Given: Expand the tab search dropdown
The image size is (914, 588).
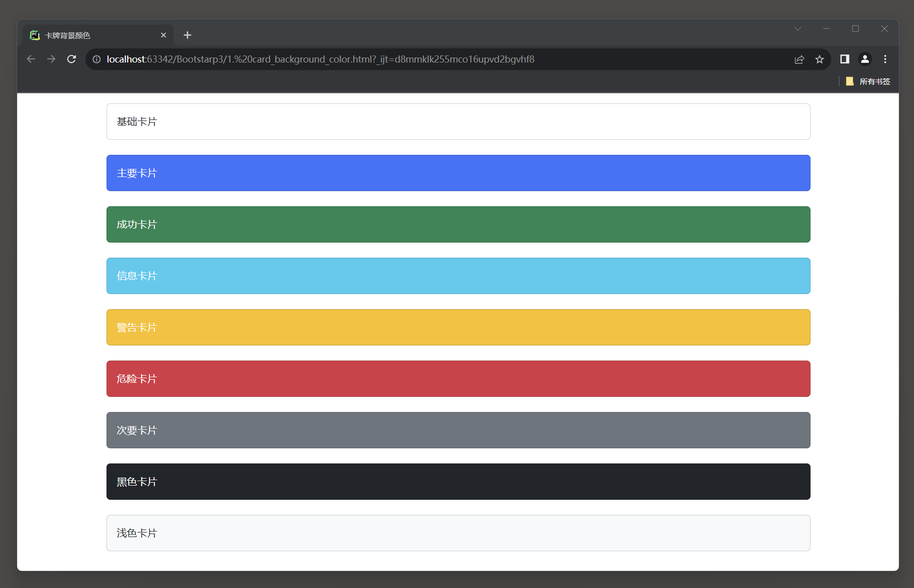Looking at the screenshot, I should (x=798, y=29).
